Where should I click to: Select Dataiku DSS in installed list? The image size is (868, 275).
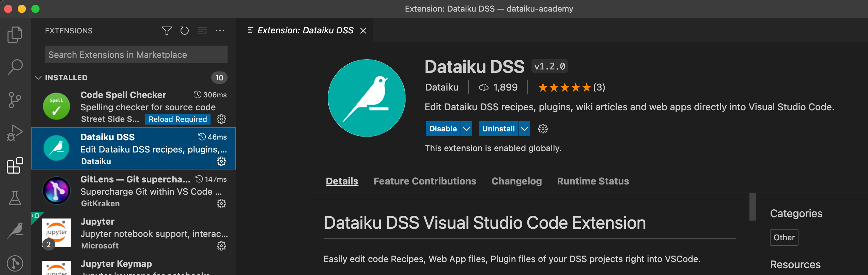tap(134, 148)
